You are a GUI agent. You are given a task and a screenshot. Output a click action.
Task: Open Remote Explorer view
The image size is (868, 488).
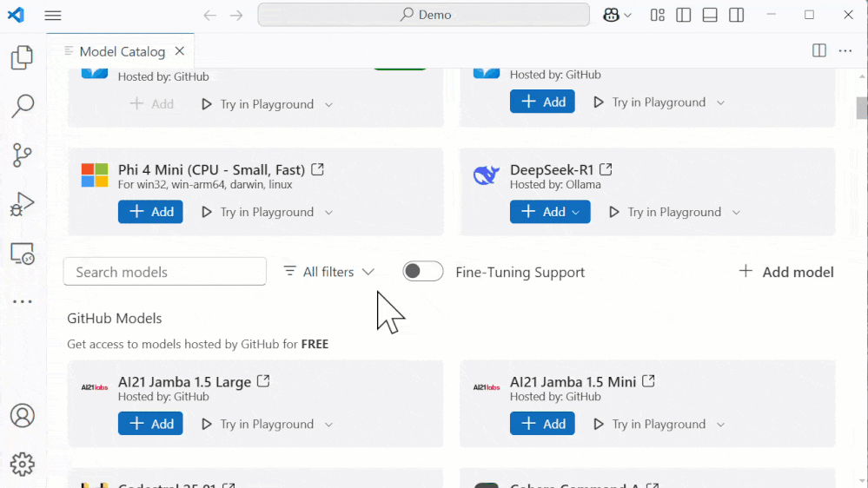tap(22, 254)
